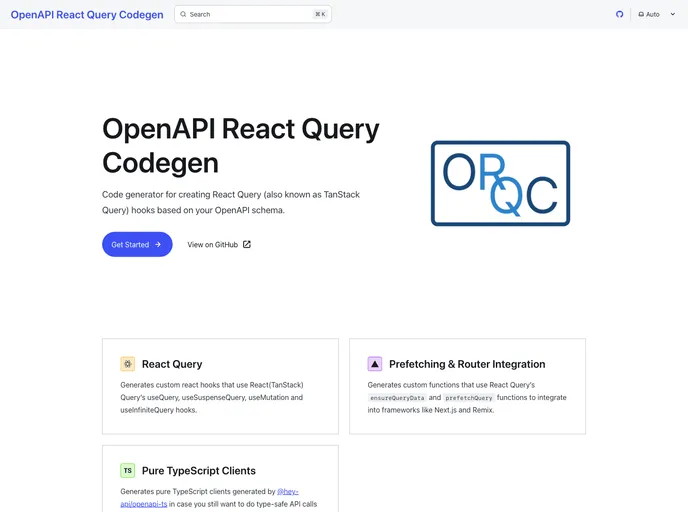The image size is (688, 512).
Task: Click the main OpenAPI React Query Codegen headline
Action: [240, 146]
